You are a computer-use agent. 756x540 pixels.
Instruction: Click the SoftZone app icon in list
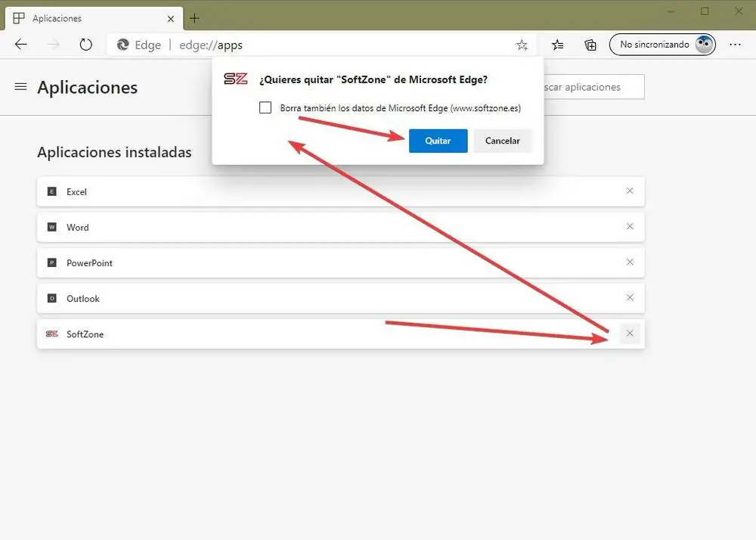point(52,334)
